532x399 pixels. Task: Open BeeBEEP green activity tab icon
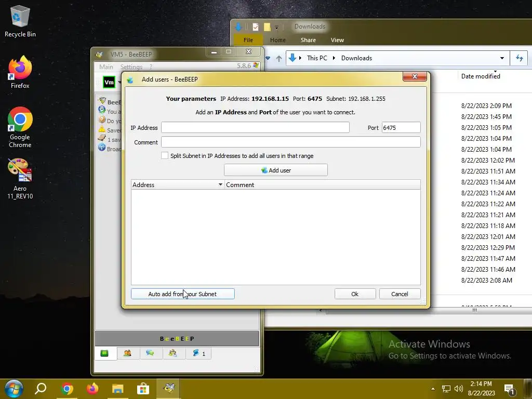pyautogui.click(x=104, y=353)
